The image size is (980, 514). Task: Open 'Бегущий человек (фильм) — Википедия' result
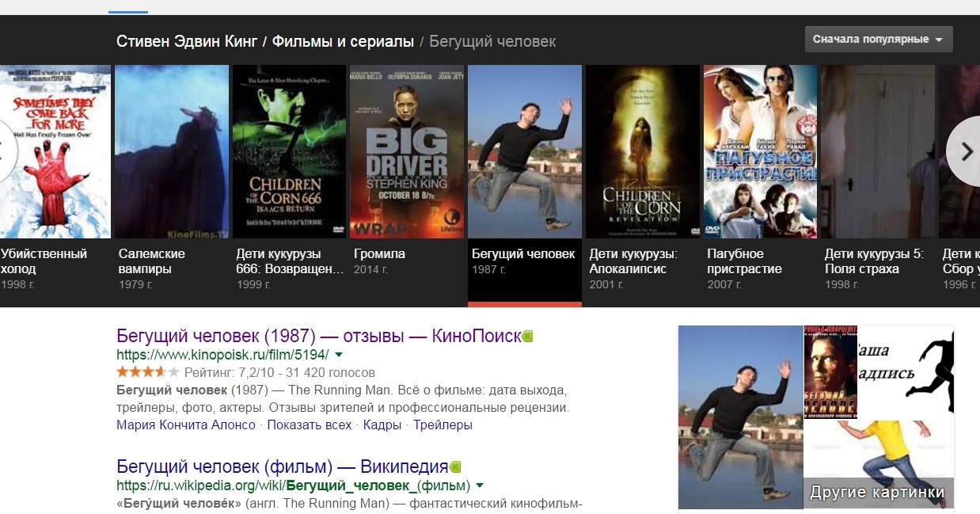pyautogui.click(x=282, y=466)
